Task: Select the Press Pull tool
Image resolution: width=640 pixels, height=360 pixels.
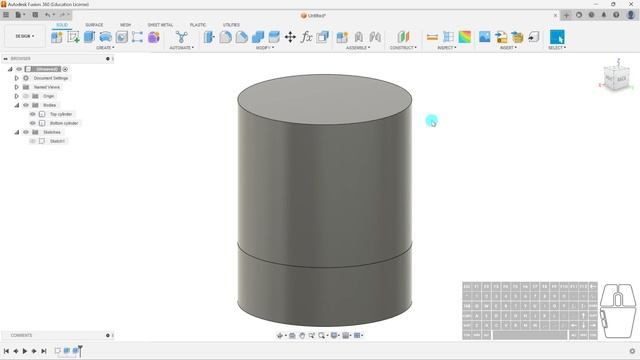Action: pyautogui.click(x=209, y=37)
